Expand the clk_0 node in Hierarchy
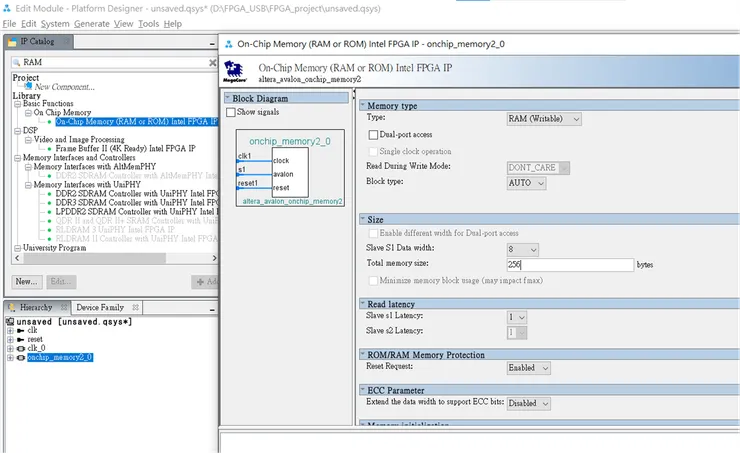The height and width of the screenshot is (453, 740). (10, 348)
